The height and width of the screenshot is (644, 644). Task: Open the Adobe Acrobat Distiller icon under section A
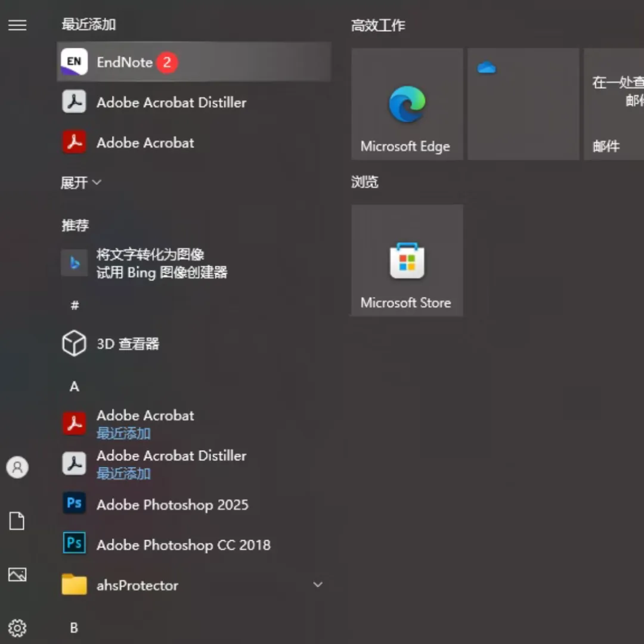click(75, 463)
